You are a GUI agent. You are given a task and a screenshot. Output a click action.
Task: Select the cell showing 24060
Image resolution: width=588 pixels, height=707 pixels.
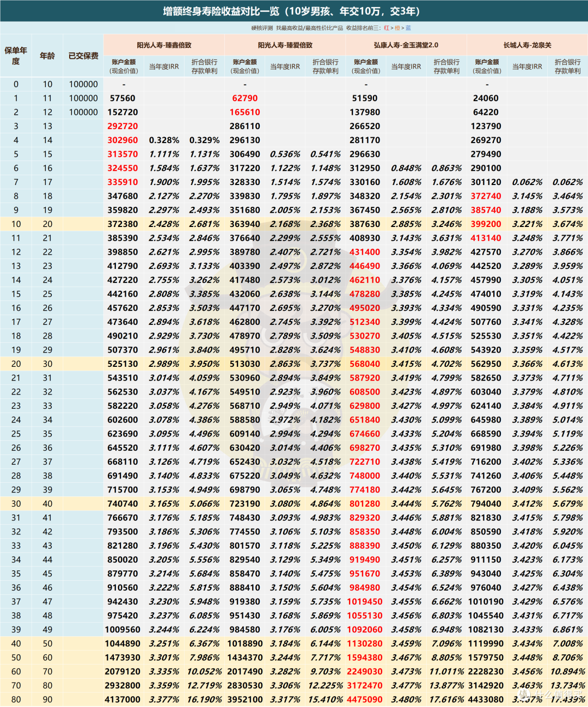pyautogui.click(x=486, y=99)
